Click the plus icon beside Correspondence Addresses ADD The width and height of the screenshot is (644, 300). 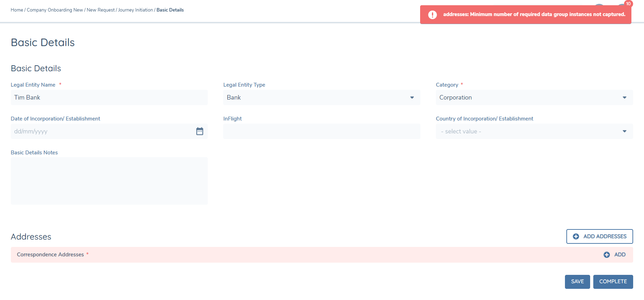(607, 255)
